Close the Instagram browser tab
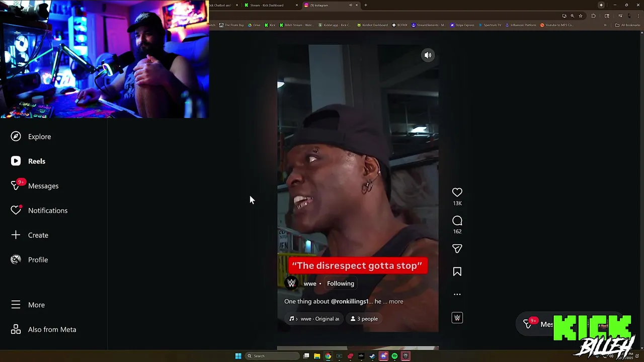644x362 pixels. (x=357, y=5)
